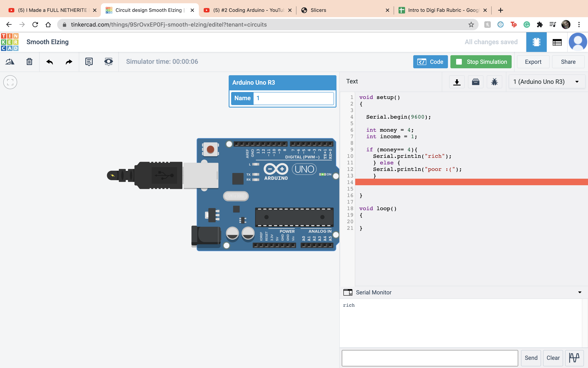Switch to the Slicers tab
The image size is (588, 368).
click(x=345, y=10)
